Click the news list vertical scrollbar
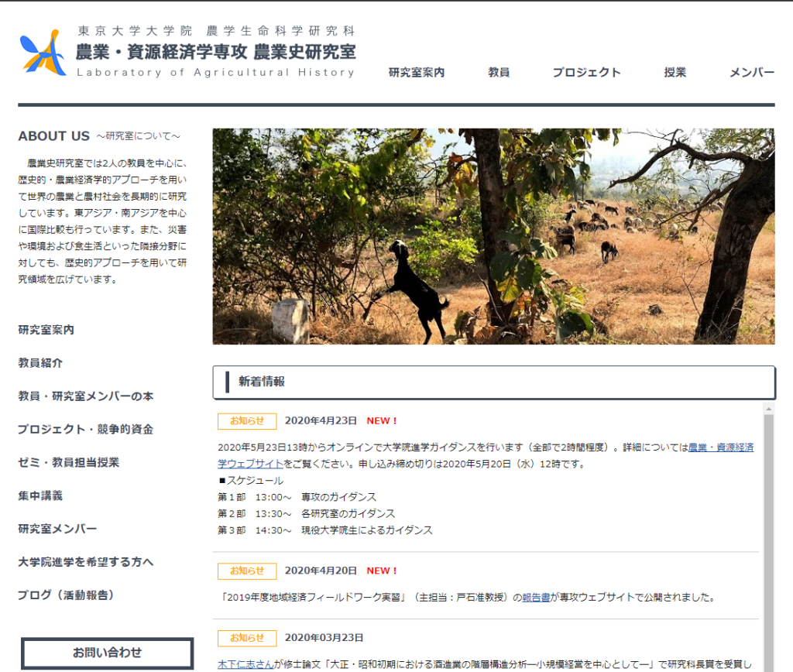This screenshot has width=793, height=672. (x=769, y=541)
